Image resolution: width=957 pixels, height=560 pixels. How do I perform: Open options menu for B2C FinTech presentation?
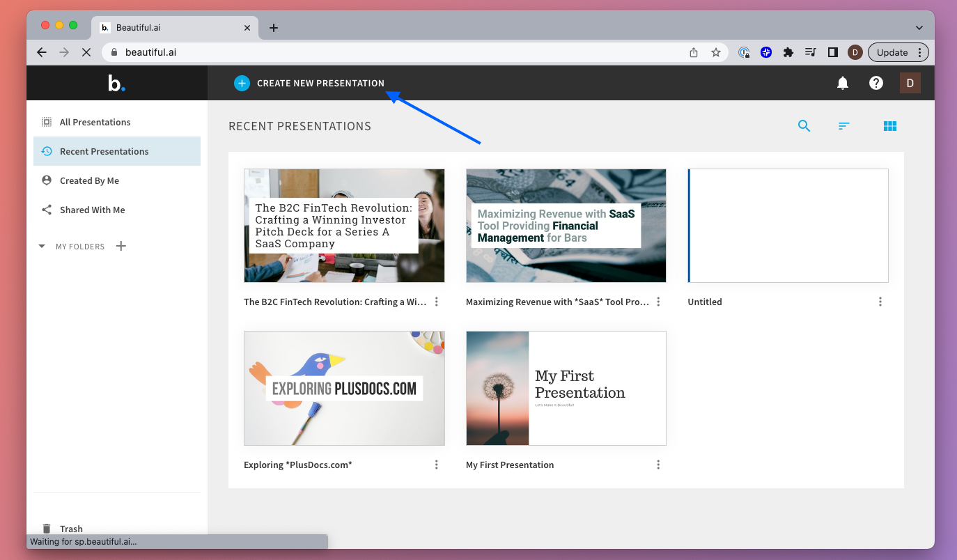tap(437, 302)
